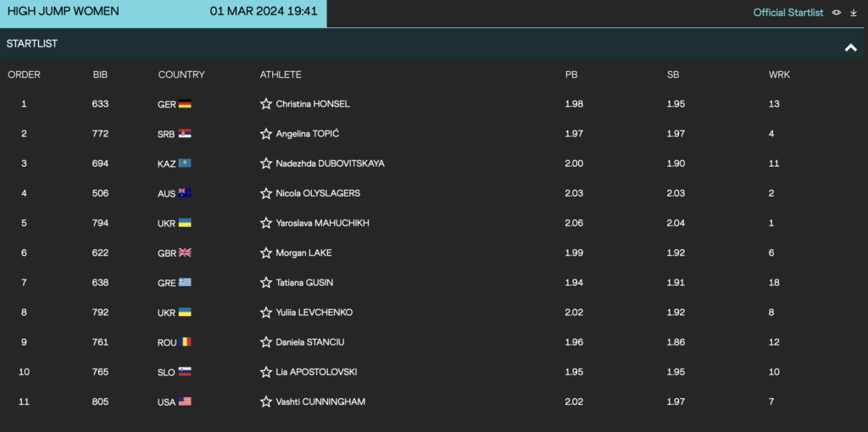The height and width of the screenshot is (432, 868).
Task: Add Daniela STANCIU to favorites star
Action: 265,342
